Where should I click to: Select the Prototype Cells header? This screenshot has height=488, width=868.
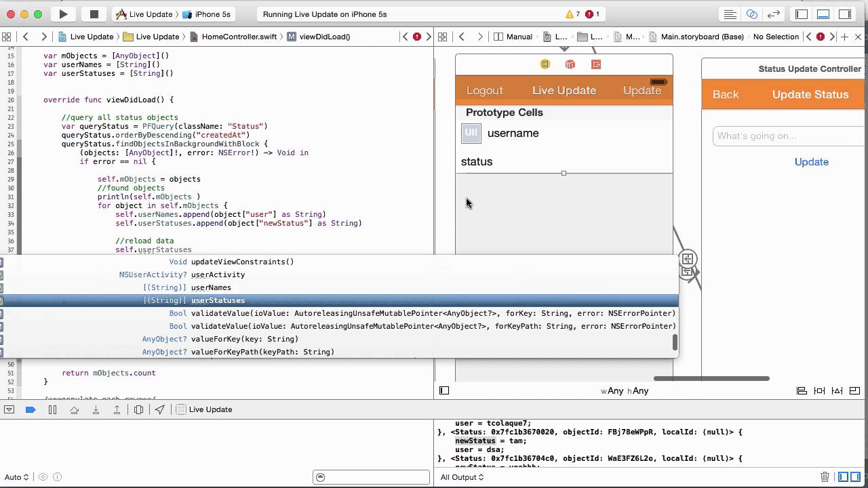click(504, 113)
